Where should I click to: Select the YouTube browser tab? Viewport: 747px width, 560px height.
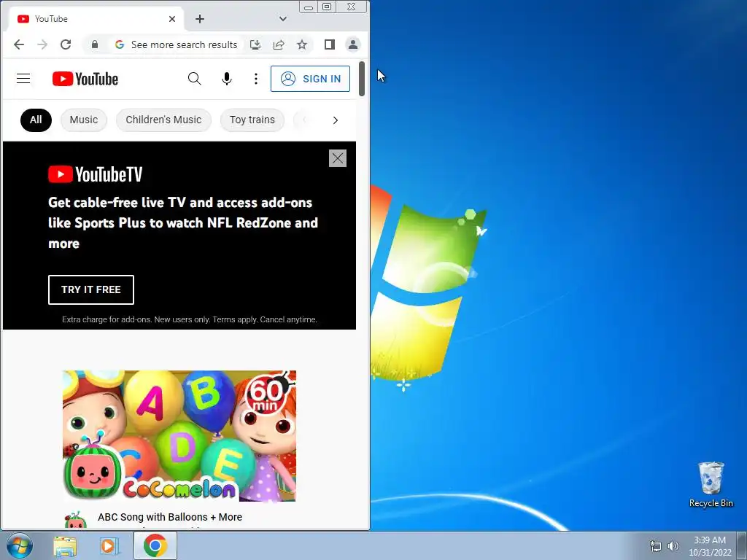(x=96, y=19)
